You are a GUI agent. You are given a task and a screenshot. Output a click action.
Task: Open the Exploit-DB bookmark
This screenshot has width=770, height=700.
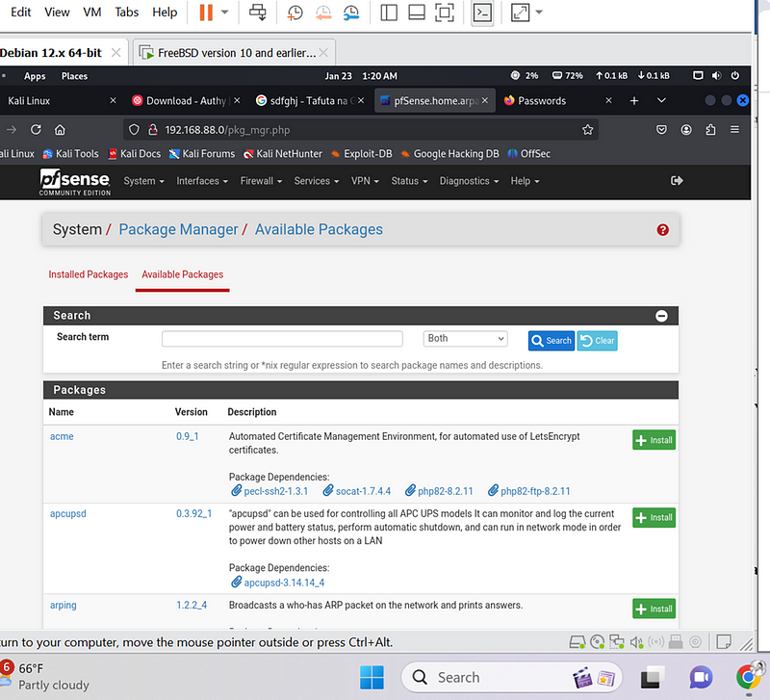[362, 154]
